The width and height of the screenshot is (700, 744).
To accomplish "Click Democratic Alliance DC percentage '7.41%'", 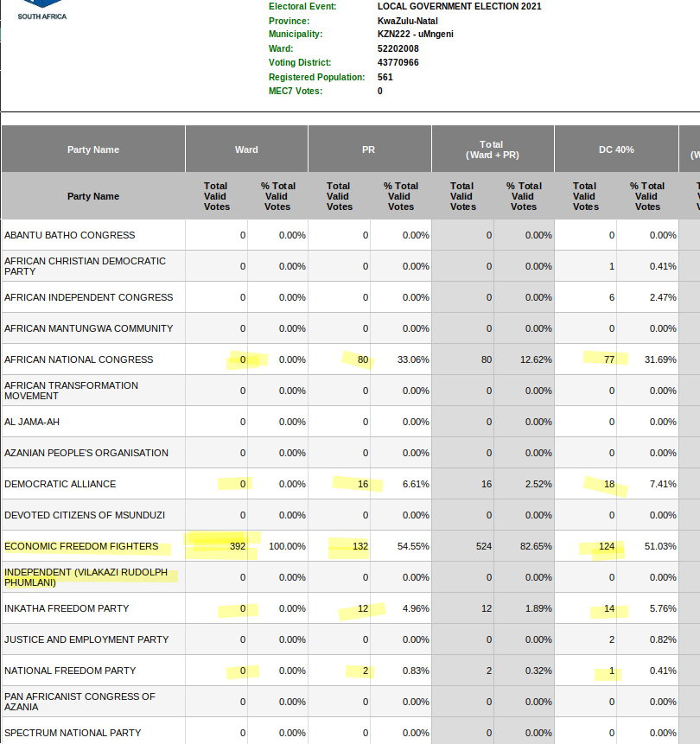I will (663, 484).
